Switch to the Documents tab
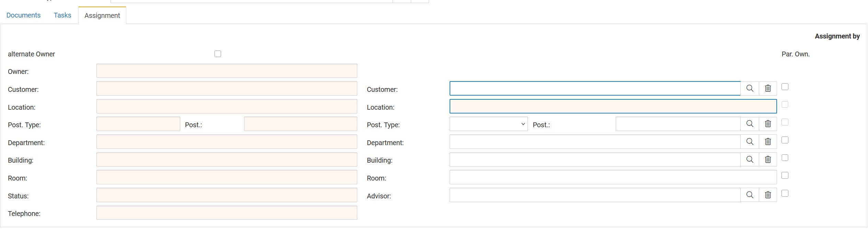 [x=23, y=15]
